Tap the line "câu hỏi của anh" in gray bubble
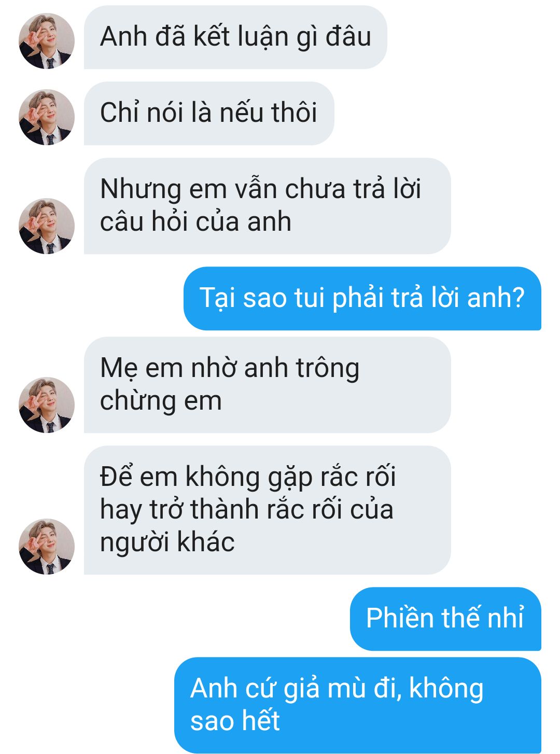 click(195, 222)
